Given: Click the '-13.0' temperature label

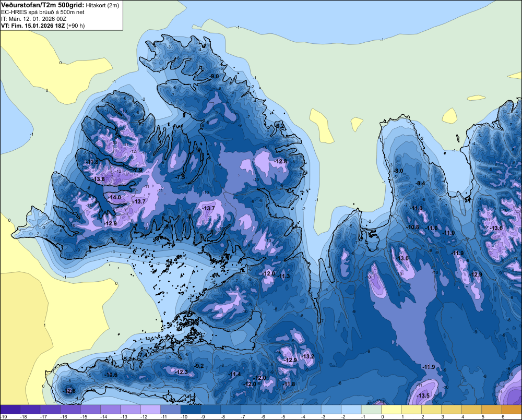Looking at the screenshot, I should click(402, 258).
